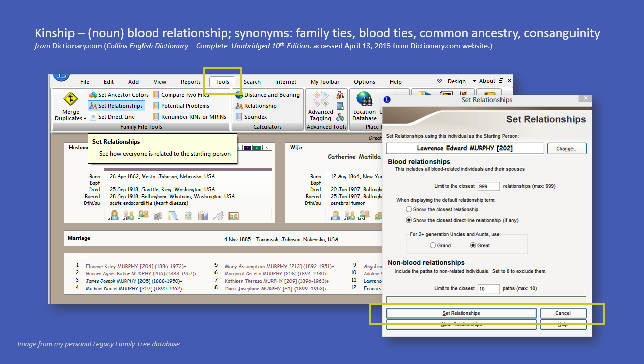This screenshot has height=364, width=644.
Task: Open Compare Two Files tool
Action: 181,95
